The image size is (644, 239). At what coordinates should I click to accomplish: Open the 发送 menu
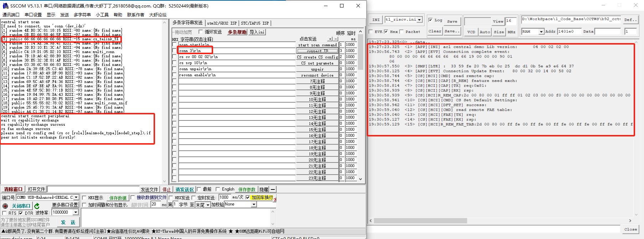pos(65,15)
